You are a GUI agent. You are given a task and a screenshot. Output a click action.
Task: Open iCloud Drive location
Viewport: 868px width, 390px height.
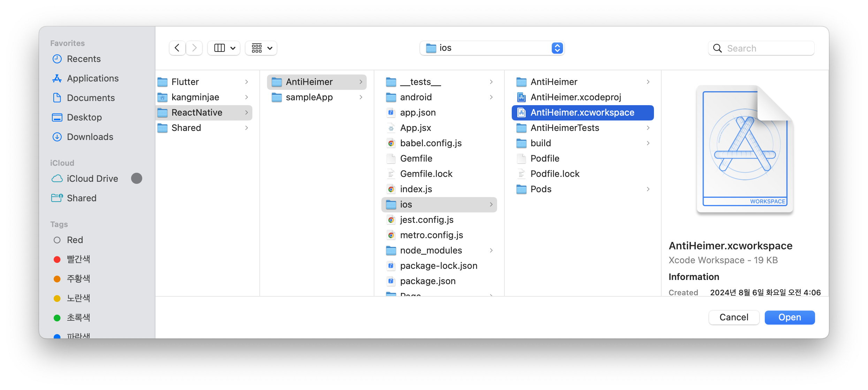point(92,179)
